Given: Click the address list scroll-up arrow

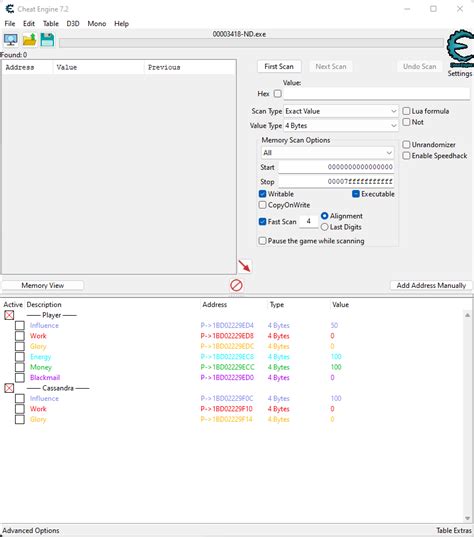Looking at the screenshot, I should pos(467,315).
